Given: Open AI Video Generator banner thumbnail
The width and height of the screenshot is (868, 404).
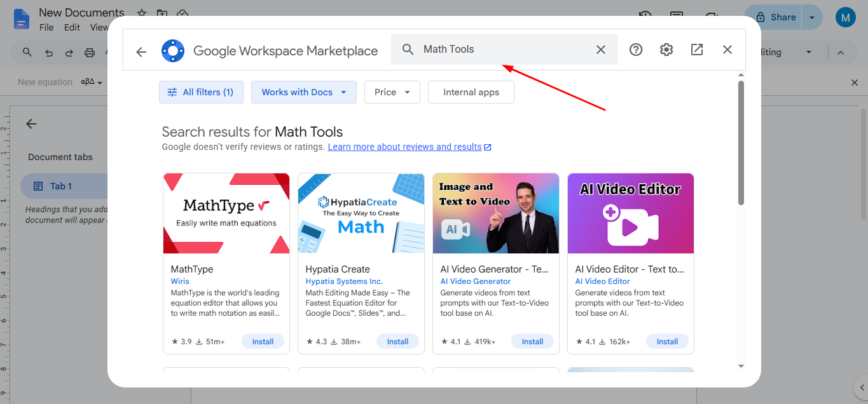Looking at the screenshot, I should (x=496, y=213).
